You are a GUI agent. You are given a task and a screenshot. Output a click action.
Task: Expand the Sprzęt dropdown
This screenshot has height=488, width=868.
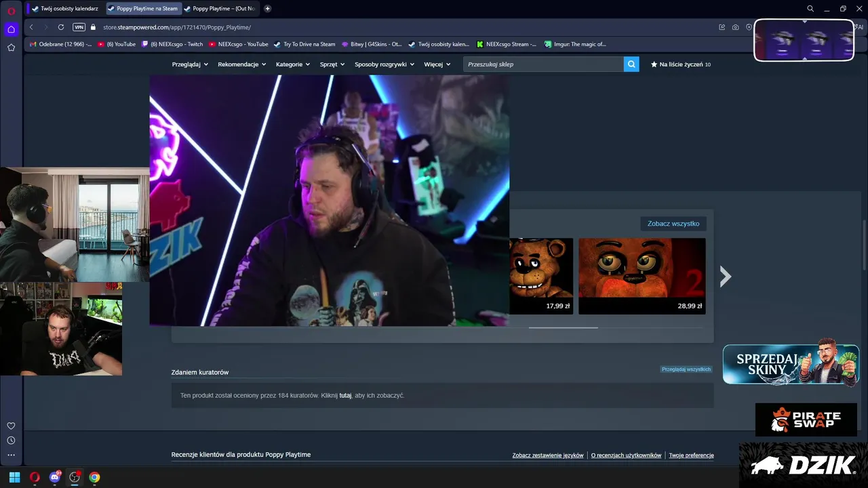click(x=332, y=64)
